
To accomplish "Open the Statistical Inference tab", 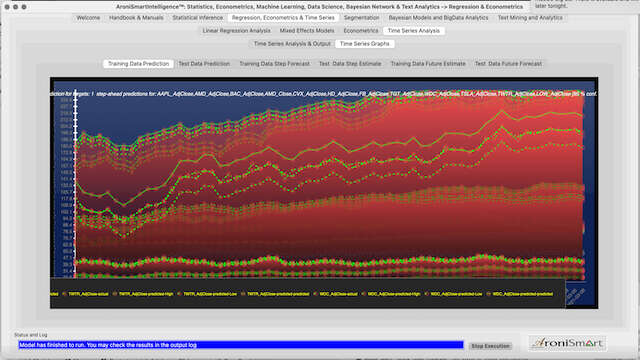I will click(198, 18).
